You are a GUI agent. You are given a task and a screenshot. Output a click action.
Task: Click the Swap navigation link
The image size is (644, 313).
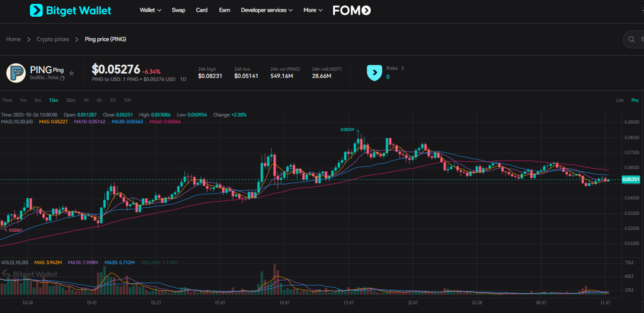pyautogui.click(x=178, y=10)
